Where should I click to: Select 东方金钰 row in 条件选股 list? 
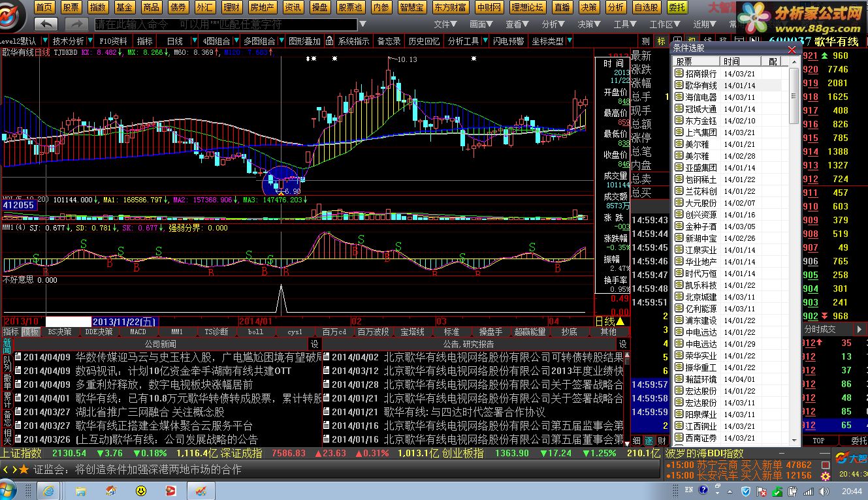(x=727, y=121)
